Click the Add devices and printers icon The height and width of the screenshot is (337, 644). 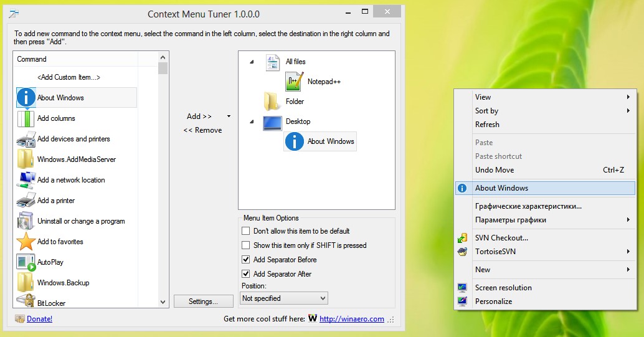26,139
